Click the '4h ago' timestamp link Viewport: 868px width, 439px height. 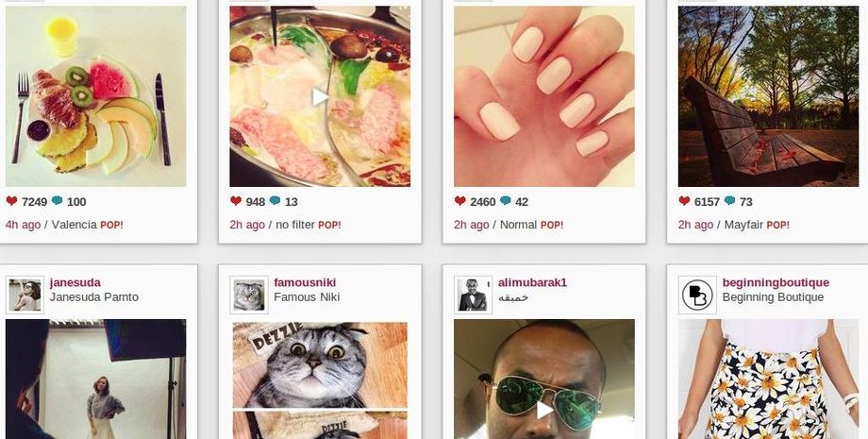click(23, 225)
